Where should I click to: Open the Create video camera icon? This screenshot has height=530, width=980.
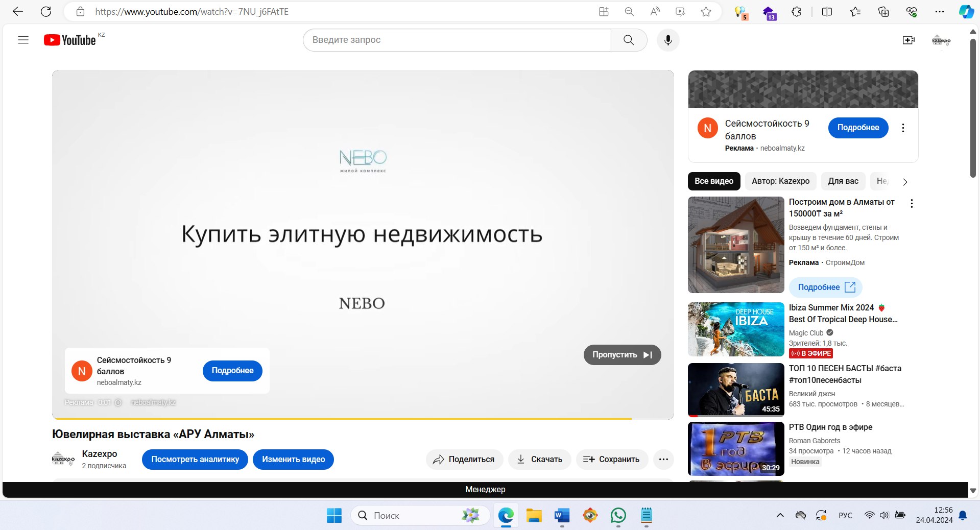click(x=909, y=40)
